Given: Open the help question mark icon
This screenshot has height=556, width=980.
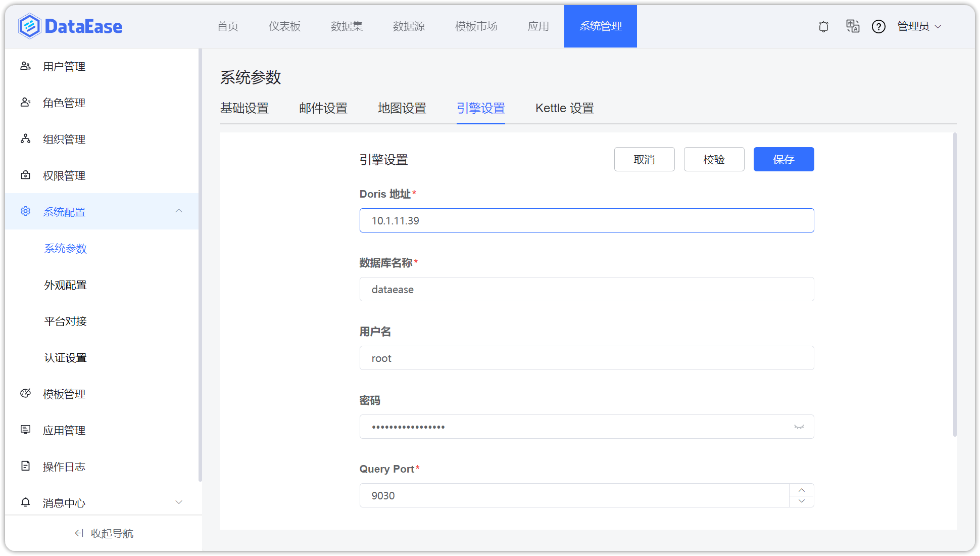Looking at the screenshot, I should (x=879, y=26).
